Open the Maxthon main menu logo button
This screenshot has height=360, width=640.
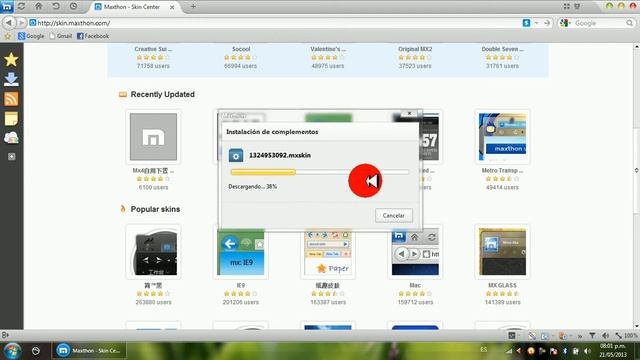(7, 7)
